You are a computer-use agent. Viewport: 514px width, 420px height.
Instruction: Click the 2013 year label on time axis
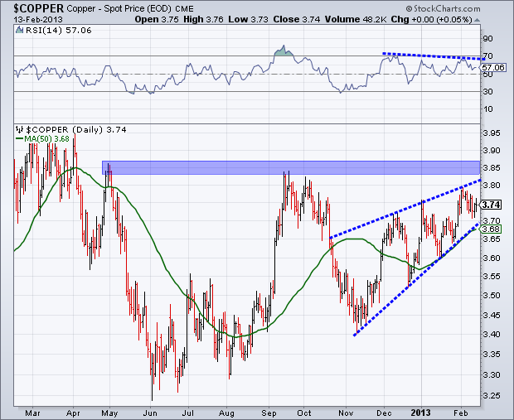pyautogui.click(x=420, y=413)
